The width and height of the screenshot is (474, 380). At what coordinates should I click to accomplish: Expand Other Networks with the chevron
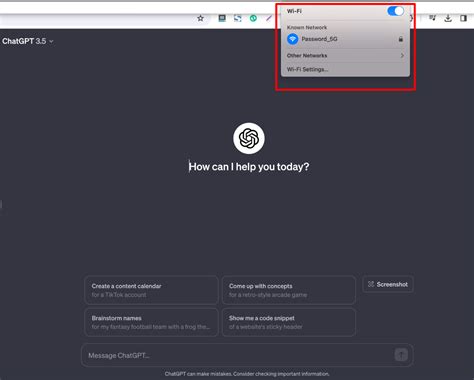[402, 55]
